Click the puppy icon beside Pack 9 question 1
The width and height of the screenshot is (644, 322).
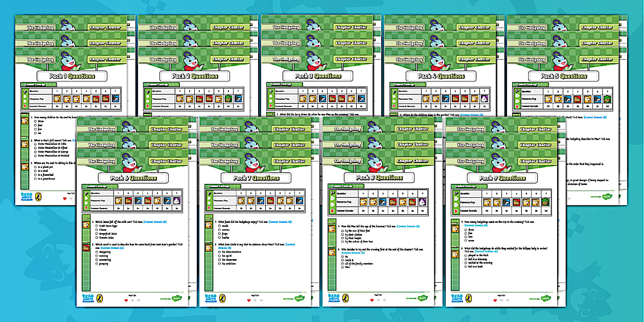tap(454, 229)
